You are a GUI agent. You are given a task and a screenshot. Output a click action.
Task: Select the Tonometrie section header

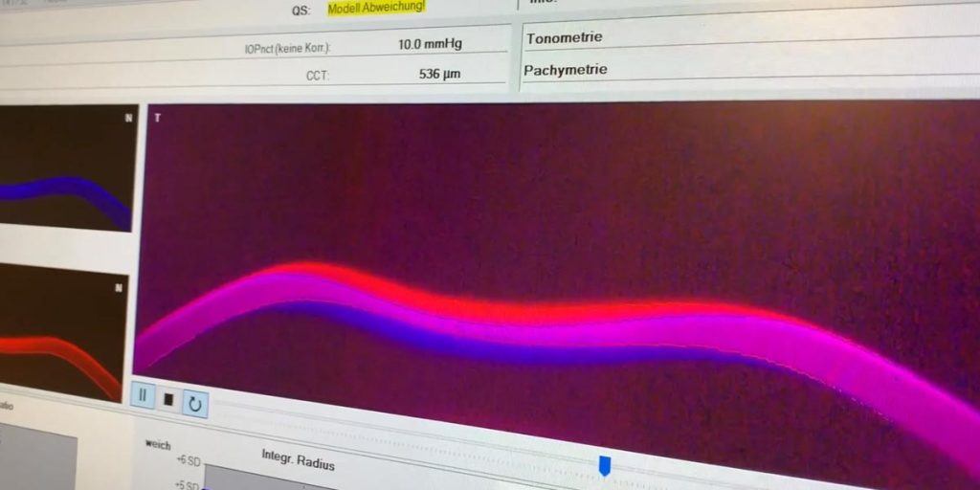coord(564,38)
